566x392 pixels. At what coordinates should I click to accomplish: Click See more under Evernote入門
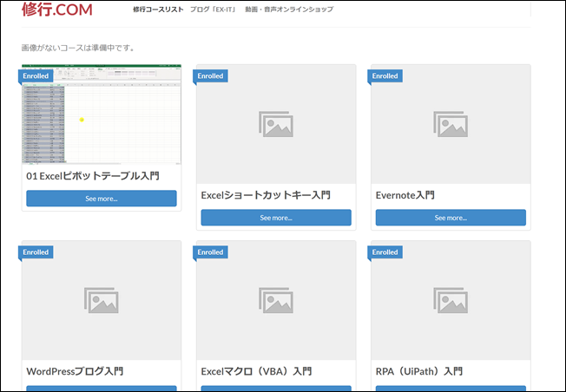coord(451,218)
